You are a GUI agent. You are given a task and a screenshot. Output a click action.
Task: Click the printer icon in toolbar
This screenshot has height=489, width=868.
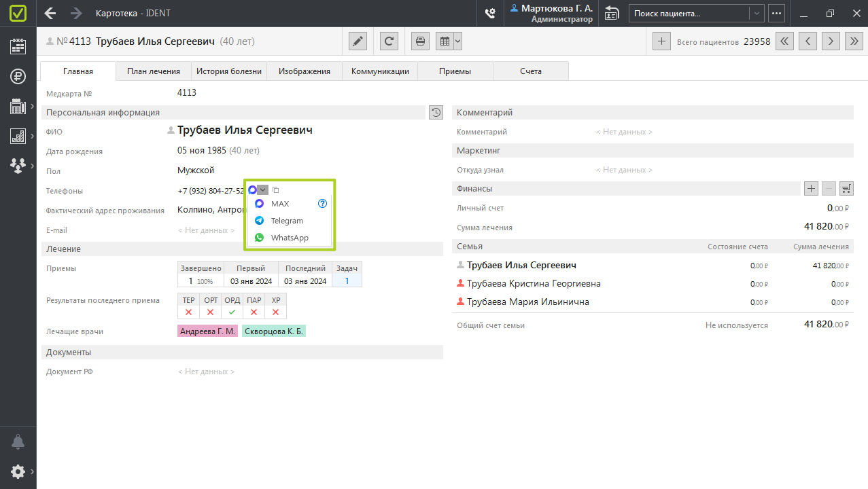(x=420, y=41)
